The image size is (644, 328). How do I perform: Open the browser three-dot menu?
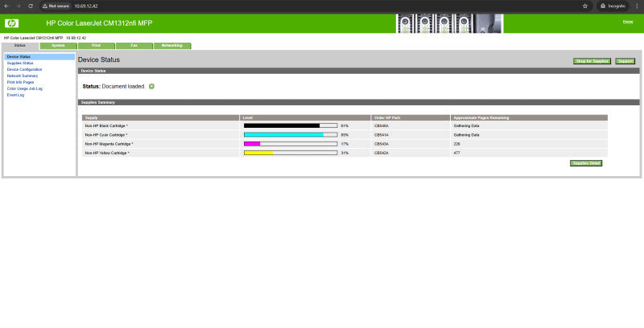637,6
